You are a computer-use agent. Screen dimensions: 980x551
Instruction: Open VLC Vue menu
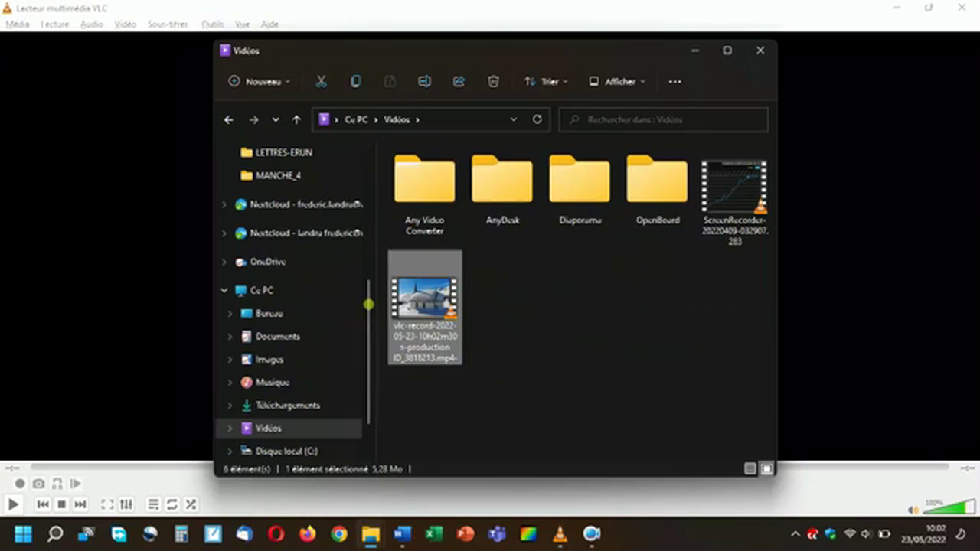[243, 24]
